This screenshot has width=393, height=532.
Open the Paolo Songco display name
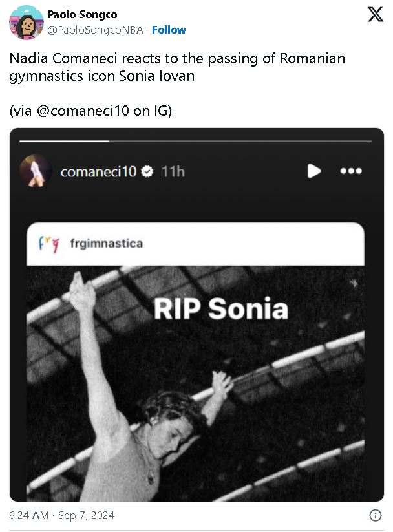point(82,15)
